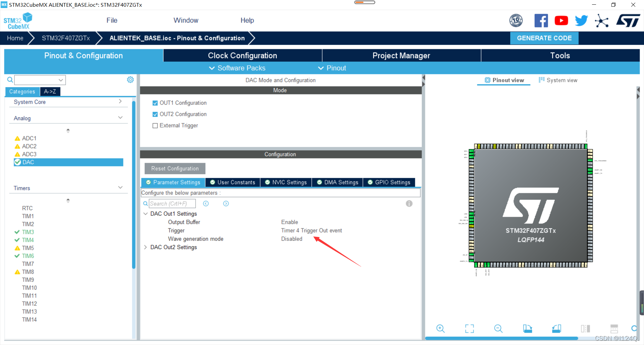
Task: Select RTC in the Timers list
Action: pyautogui.click(x=27, y=208)
